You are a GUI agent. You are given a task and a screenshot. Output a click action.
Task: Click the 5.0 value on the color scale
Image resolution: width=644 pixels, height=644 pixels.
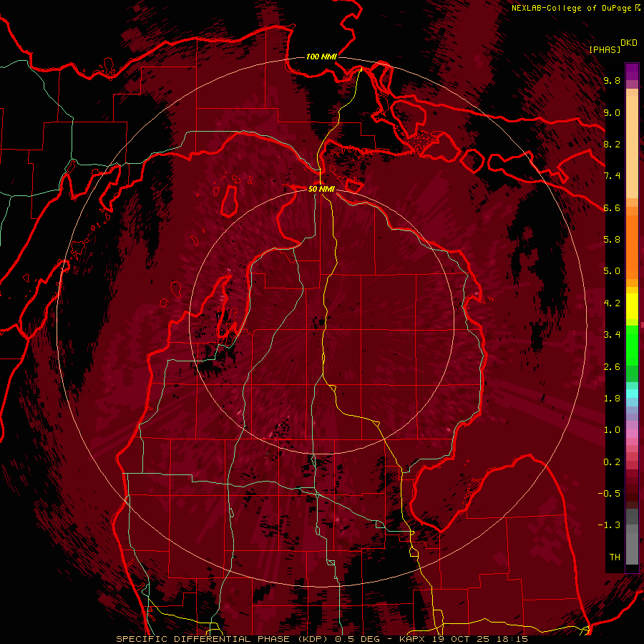tap(612, 271)
